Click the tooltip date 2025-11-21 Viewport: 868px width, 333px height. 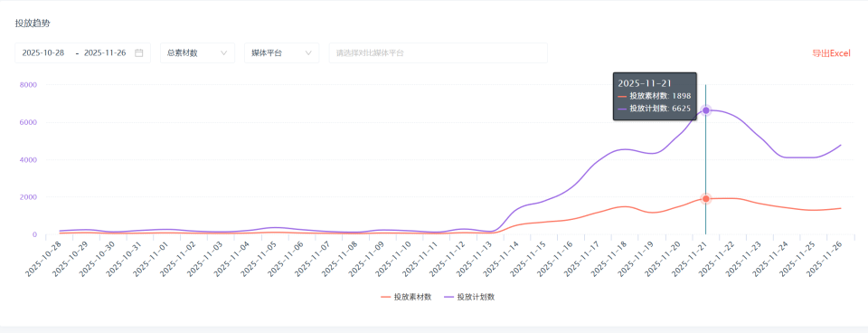[x=645, y=83]
